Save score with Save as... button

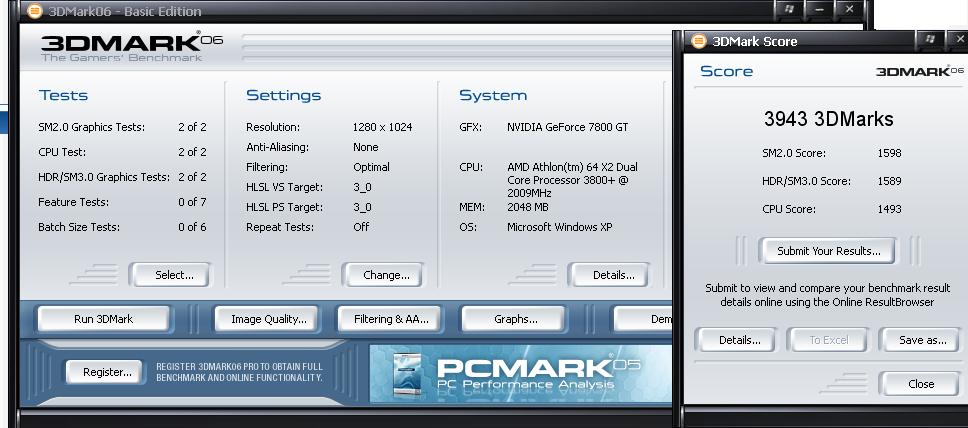(920, 340)
